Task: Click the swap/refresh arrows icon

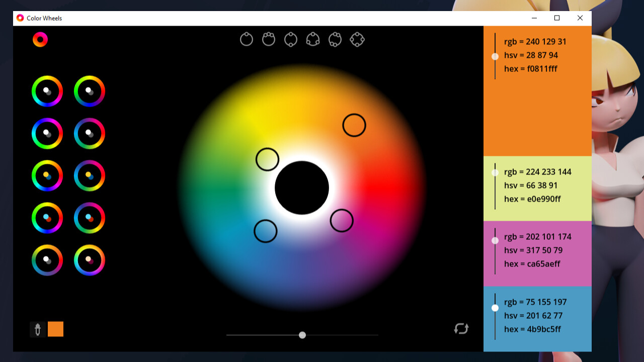Action: click(x=461, y=329)
